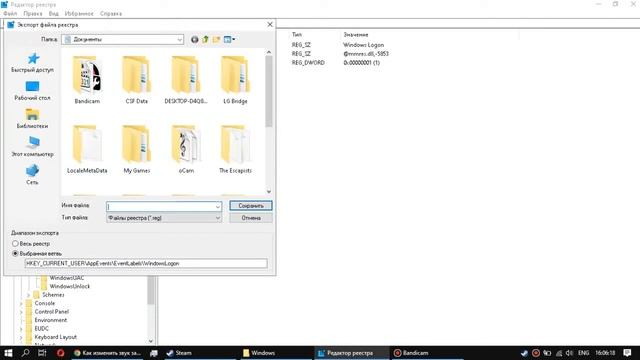The width and height of the screenshot is (640, 360).
Task: Open the Справка menu
Action: pos(111,14)
